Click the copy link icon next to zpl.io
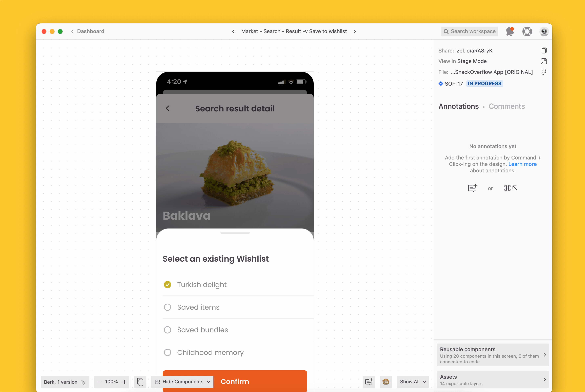The height and width of the screenshot is (392, 585). click(544, 50)
